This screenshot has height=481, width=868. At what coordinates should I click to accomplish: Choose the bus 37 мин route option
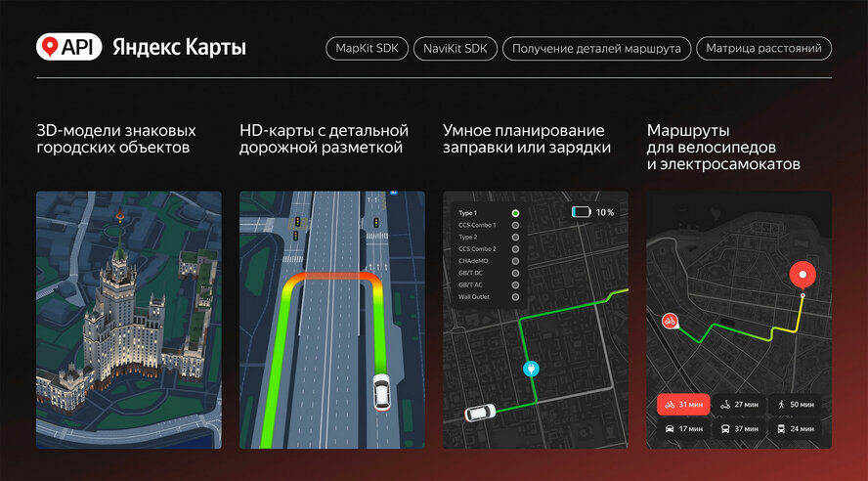pos(738,429)
